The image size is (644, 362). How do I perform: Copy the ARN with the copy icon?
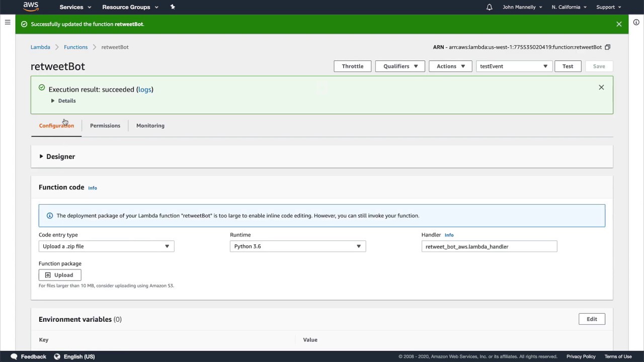[x=607, y=47]
